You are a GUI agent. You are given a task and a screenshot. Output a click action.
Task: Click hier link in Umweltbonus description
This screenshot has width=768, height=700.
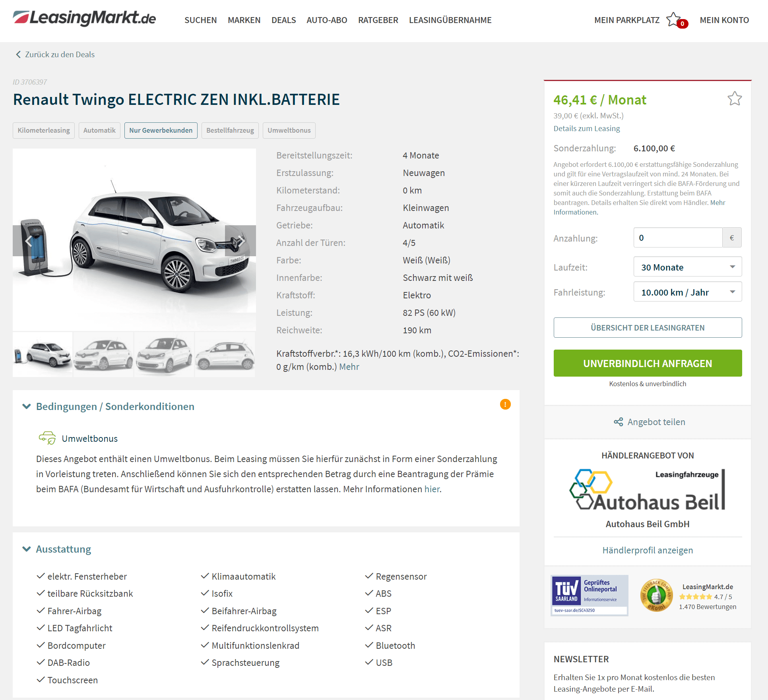pyautogui.click(x=432, y=489)
